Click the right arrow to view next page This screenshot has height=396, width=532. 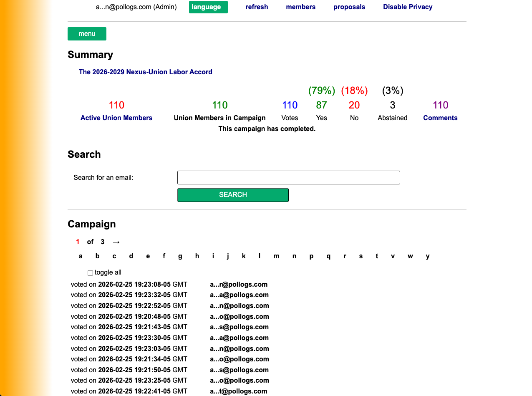click(x=116, y=242)
